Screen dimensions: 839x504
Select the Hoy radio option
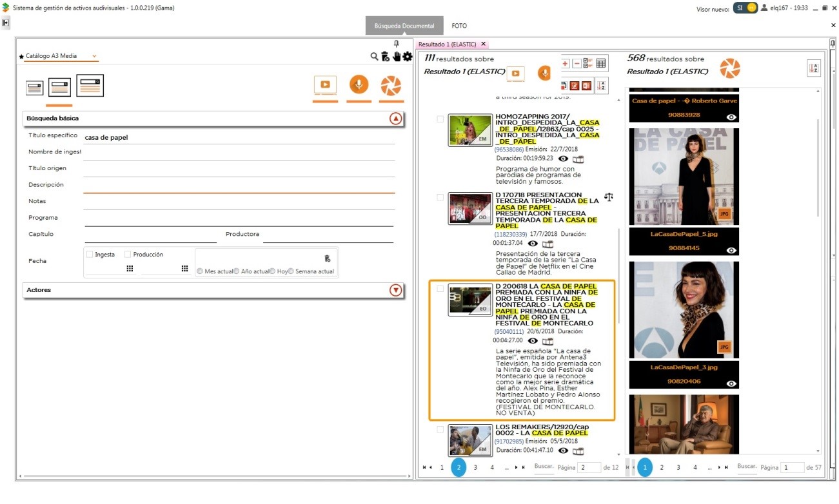pyautogui.click(x=273, y=271)
